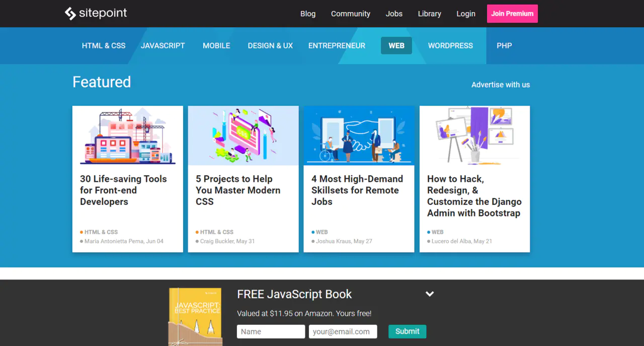Click the Advertise with us link
Viewport: 644px width, 346px height.
(501, 85)
